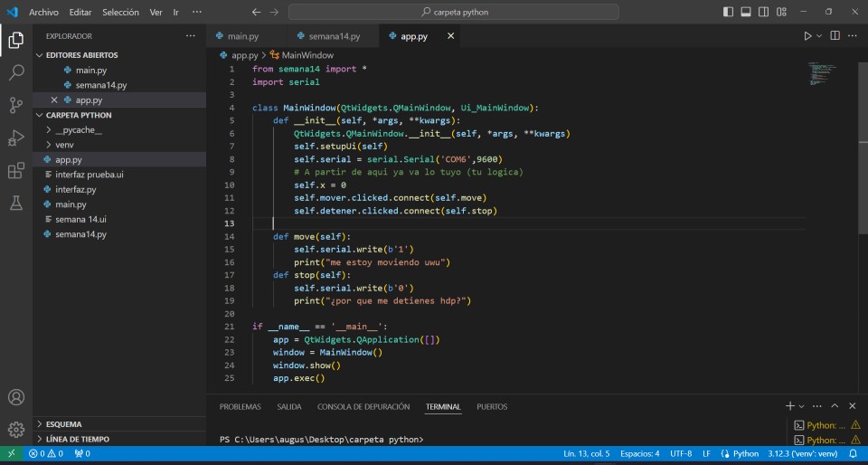Toggle the bottom panel layout button
This screenshot has width=868, height=465.
(x=746, y=12)
